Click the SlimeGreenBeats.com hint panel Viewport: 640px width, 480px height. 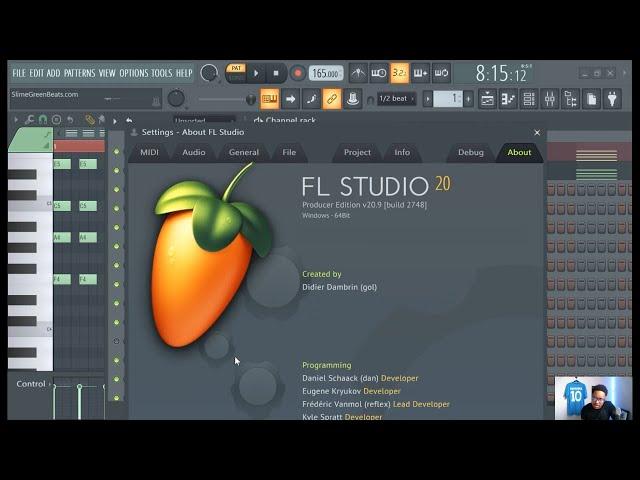[86, 98]
